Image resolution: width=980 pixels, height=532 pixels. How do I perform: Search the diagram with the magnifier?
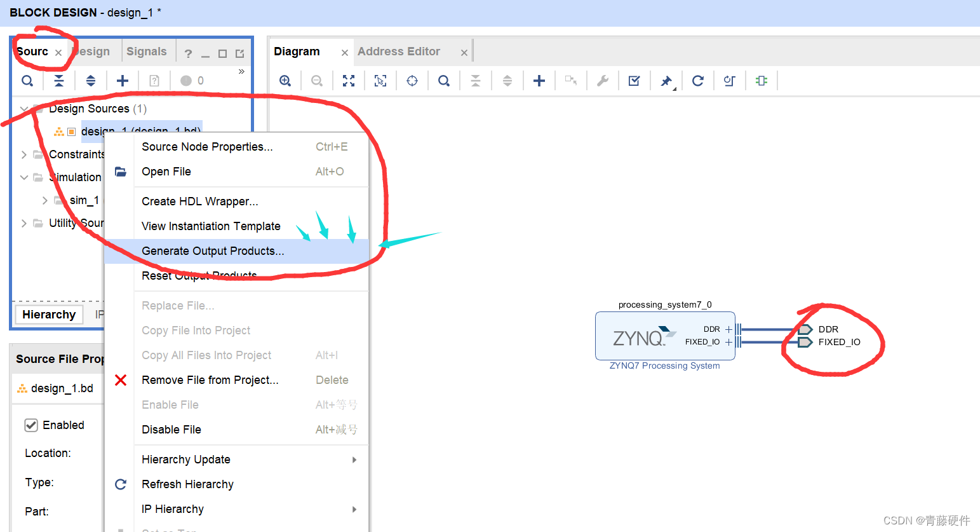(x=444, y=81)
